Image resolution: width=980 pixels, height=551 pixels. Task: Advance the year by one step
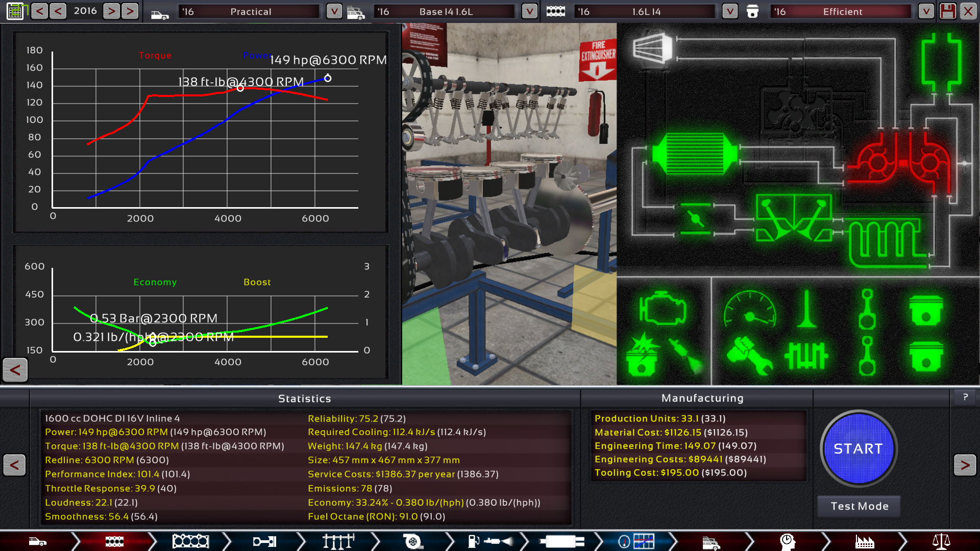(x=111, y=11)
